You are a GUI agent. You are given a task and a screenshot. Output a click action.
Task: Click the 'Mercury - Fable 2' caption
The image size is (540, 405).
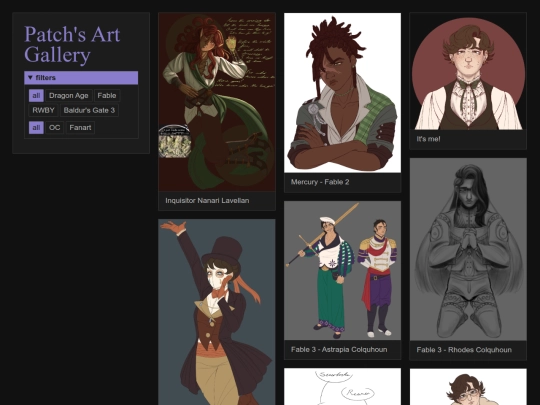pos(320,182)
